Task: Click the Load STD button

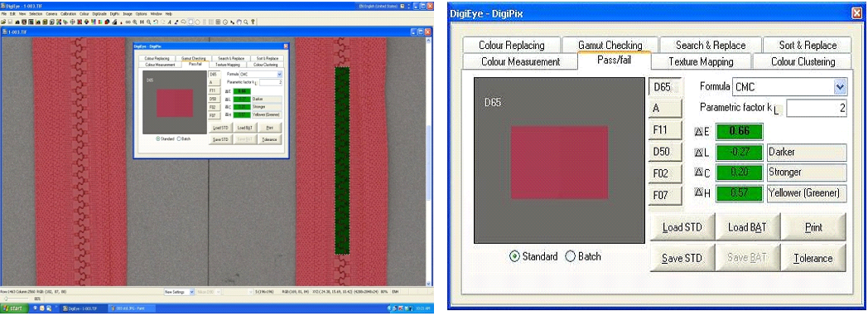Action: pos(682,227)
